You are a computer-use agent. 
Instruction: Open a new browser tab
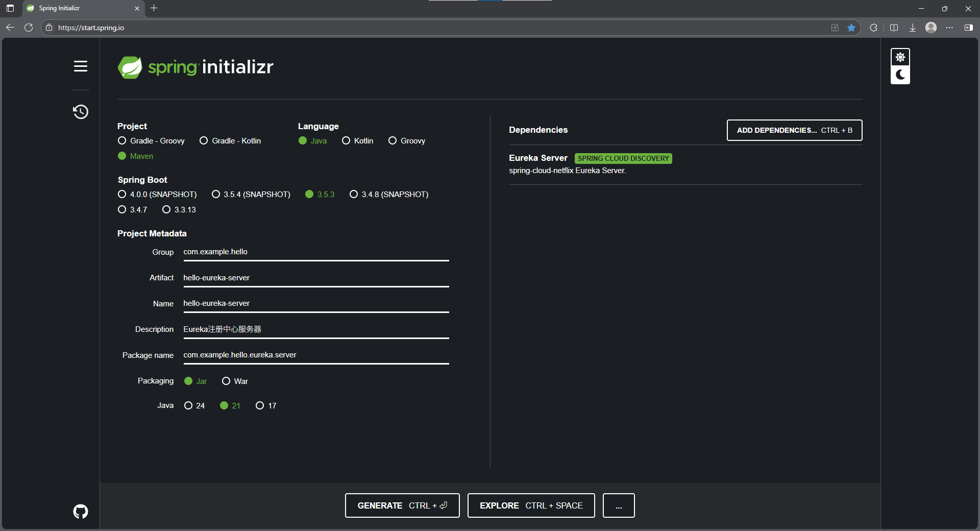(x=154, y=8)
